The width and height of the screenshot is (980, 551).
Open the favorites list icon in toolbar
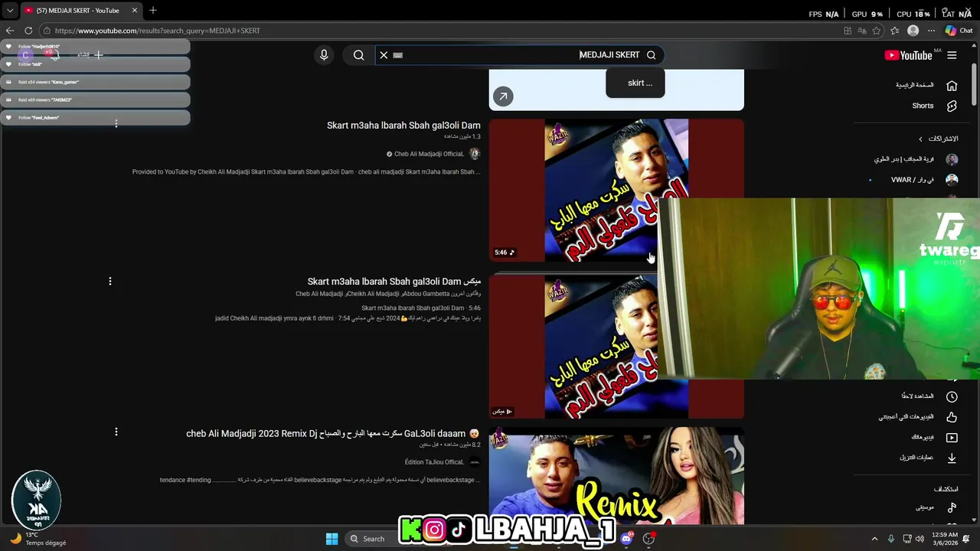(x=894, y=31)
